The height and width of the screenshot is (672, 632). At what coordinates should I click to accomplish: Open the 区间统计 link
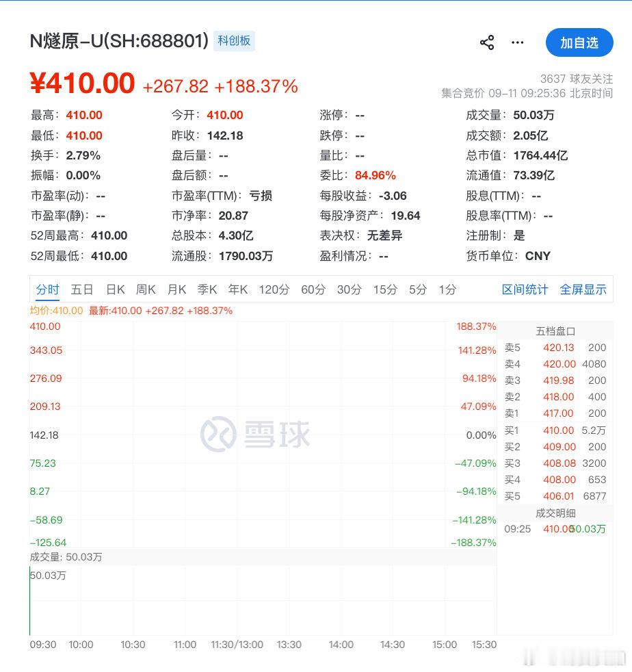pyautogui.click(x=525, y=289)
